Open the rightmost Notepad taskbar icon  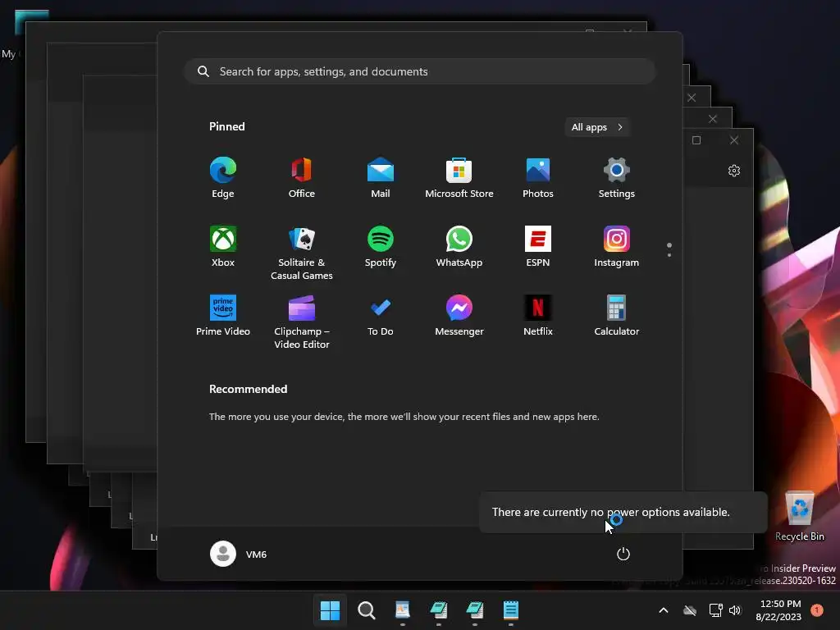click(510, 610)
